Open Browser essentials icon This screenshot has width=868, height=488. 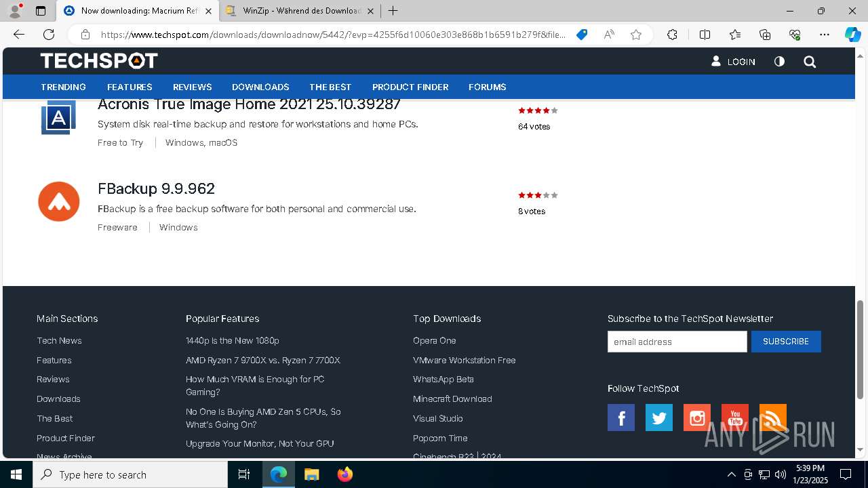tap(795, 35)
